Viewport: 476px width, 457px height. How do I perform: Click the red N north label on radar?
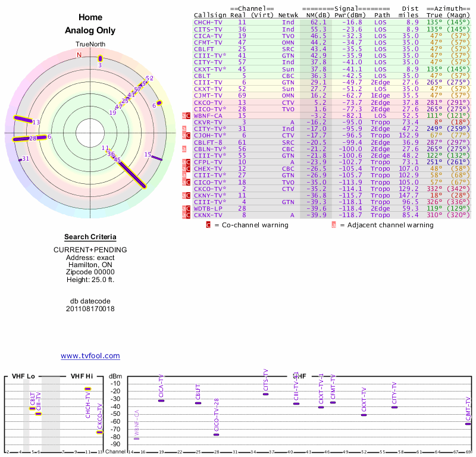(79, 55)
